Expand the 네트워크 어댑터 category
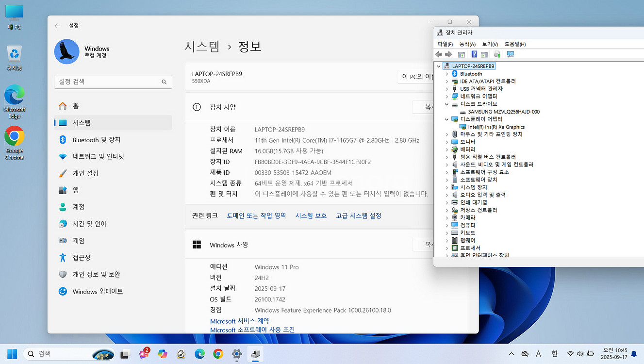 447,97
